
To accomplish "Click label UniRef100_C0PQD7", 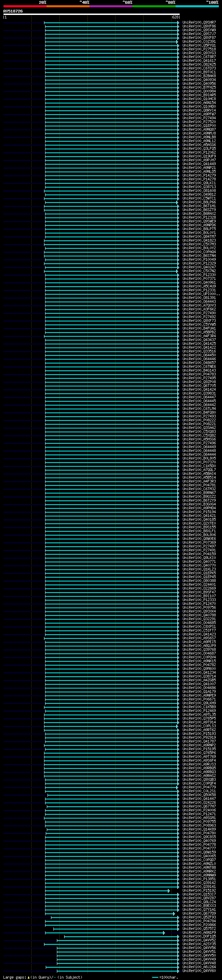I will point(199,860).
